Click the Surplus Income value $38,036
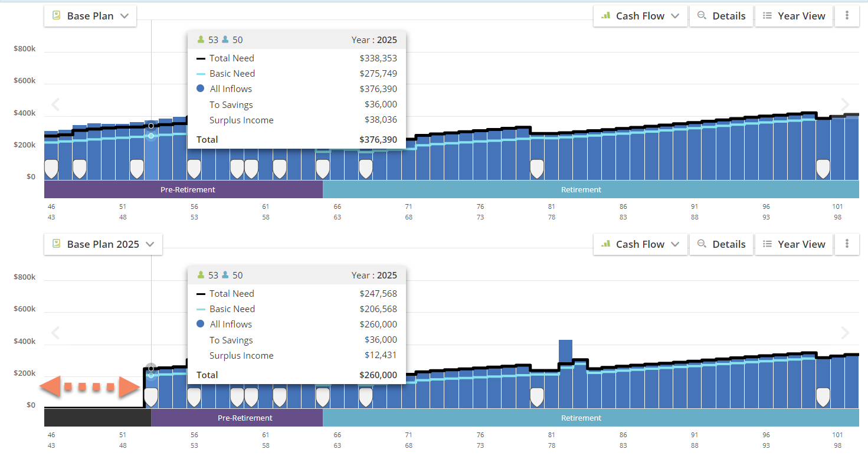The image size is (868, 459). point(381,120)
